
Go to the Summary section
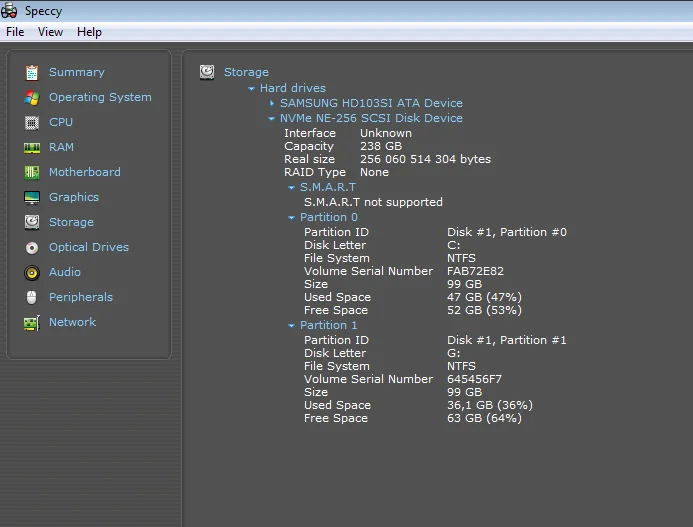[76, 72]
